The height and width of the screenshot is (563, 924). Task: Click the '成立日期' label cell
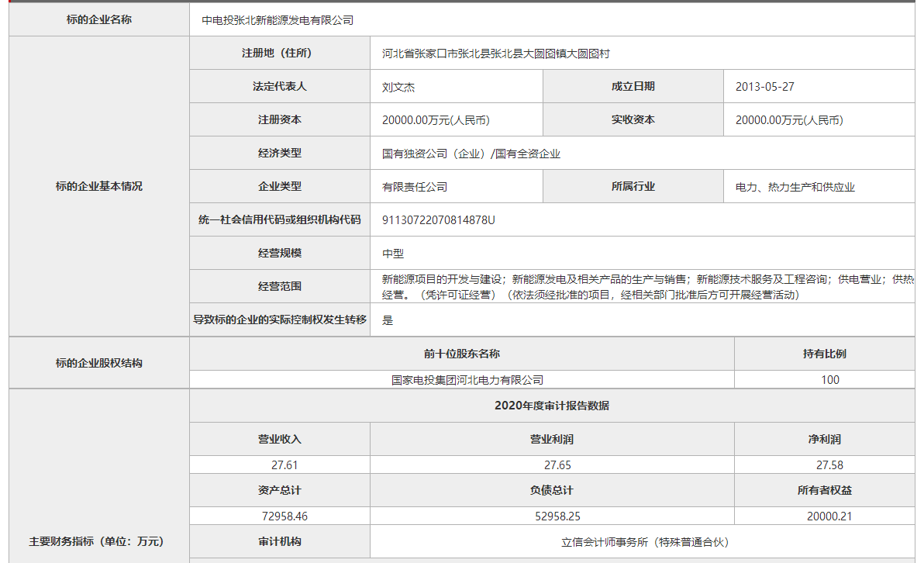633,87
